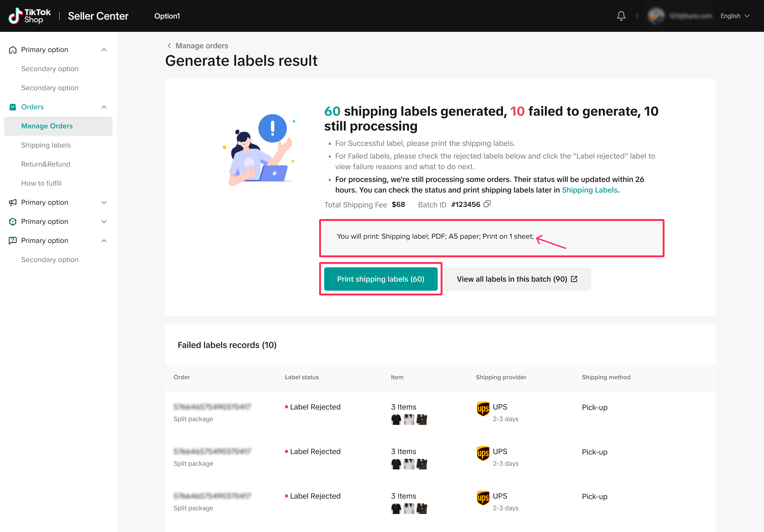The height and width of the screenshot is (532, 764).
Task: Click the megaphone icon in sidebar
Action: (13, 202)
